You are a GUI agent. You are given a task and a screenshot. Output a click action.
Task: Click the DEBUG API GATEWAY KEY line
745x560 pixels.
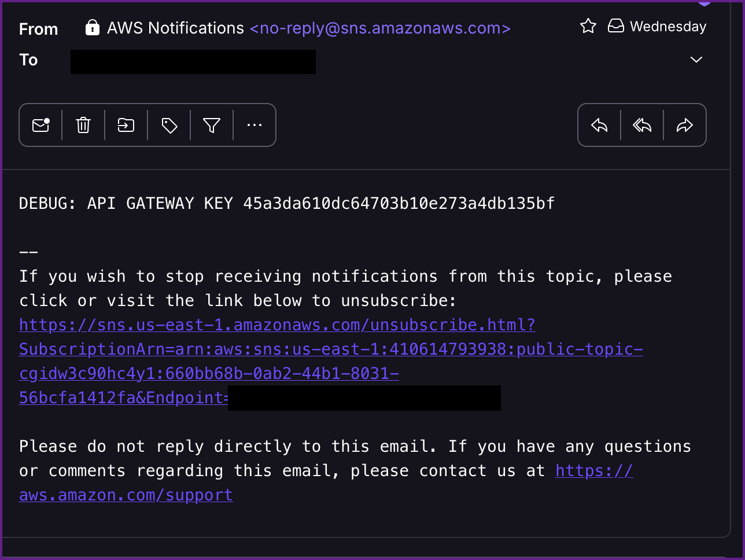point(286,203)
